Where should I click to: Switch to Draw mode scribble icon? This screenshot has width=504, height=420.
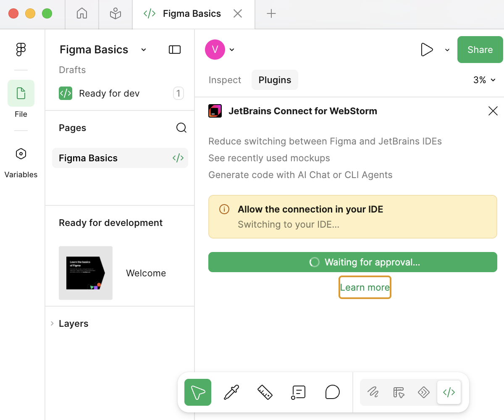(373, 392)
